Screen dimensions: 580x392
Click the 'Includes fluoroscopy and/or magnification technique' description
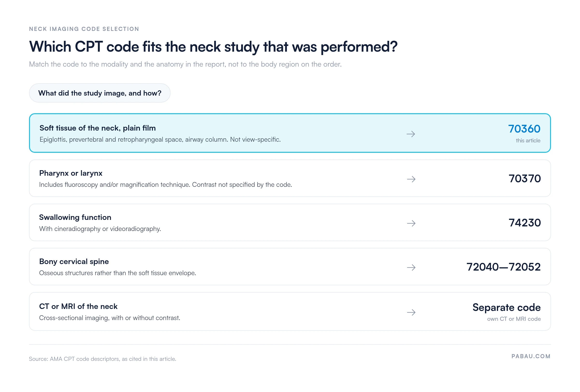tap(166, 185)
